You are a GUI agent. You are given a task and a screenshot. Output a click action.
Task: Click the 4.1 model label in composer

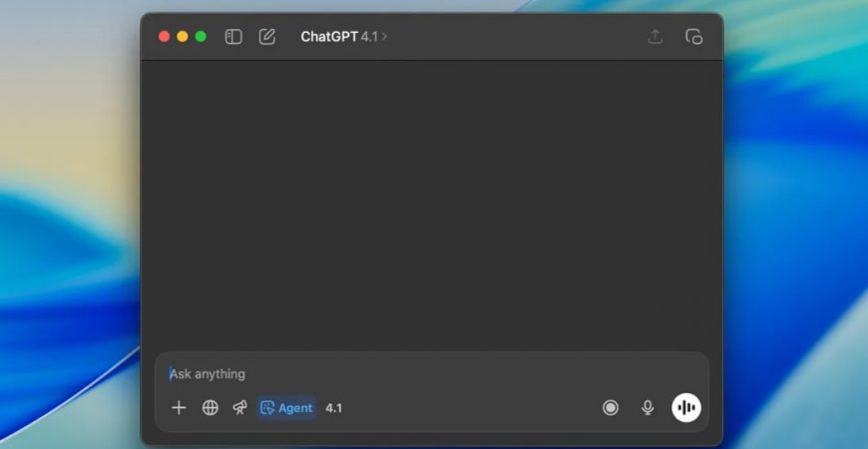tap(334, 408)
